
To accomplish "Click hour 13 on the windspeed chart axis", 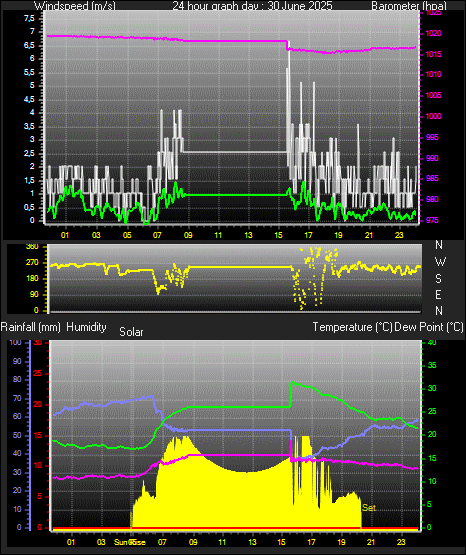I will pyautogui.click(x=248, y=235).
